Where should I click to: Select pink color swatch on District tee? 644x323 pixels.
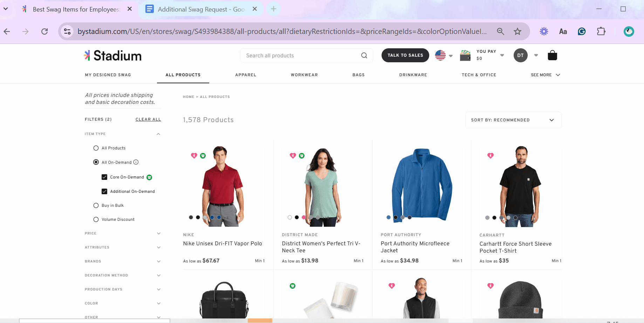coord(303,217)
